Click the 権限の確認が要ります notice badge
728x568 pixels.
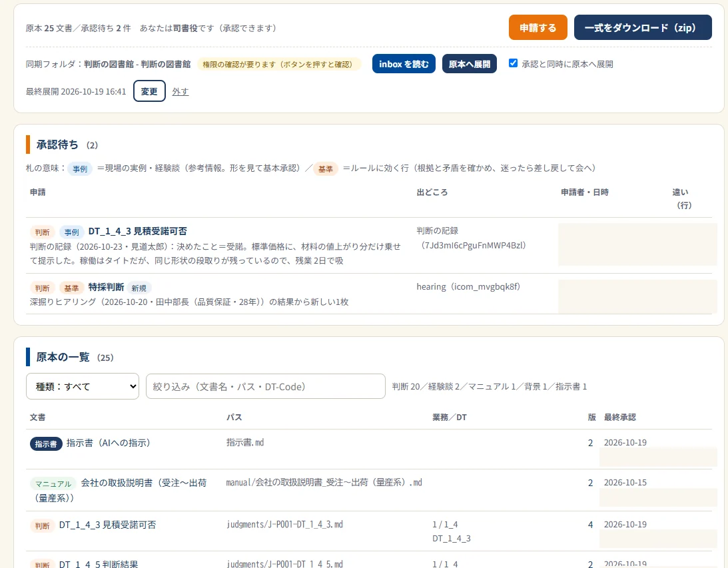279,64
